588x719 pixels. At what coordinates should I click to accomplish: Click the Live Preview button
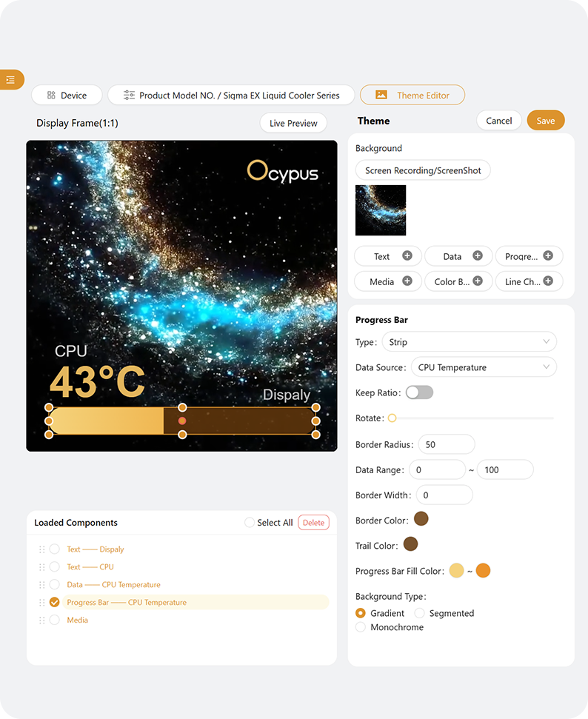293,123
